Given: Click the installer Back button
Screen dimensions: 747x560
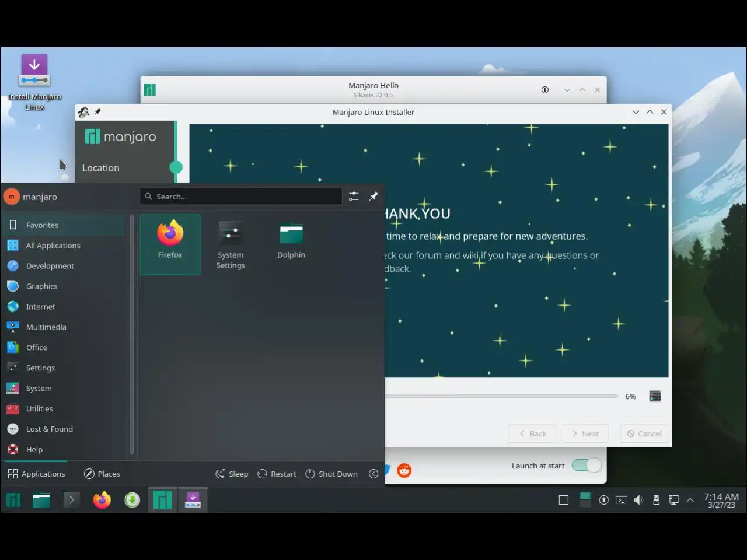Looking at the screenshot, I should (x=532, y=433).
